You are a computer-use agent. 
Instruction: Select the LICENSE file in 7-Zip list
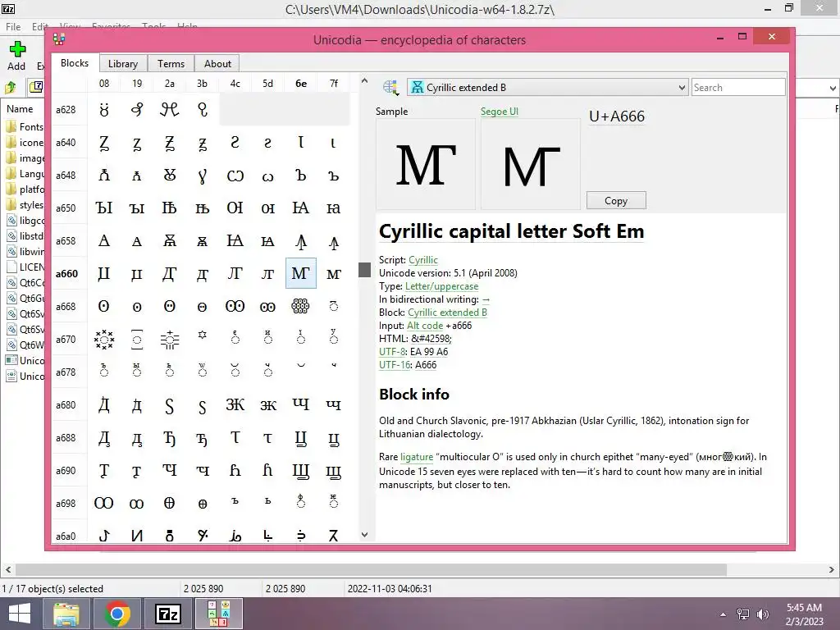25,267
